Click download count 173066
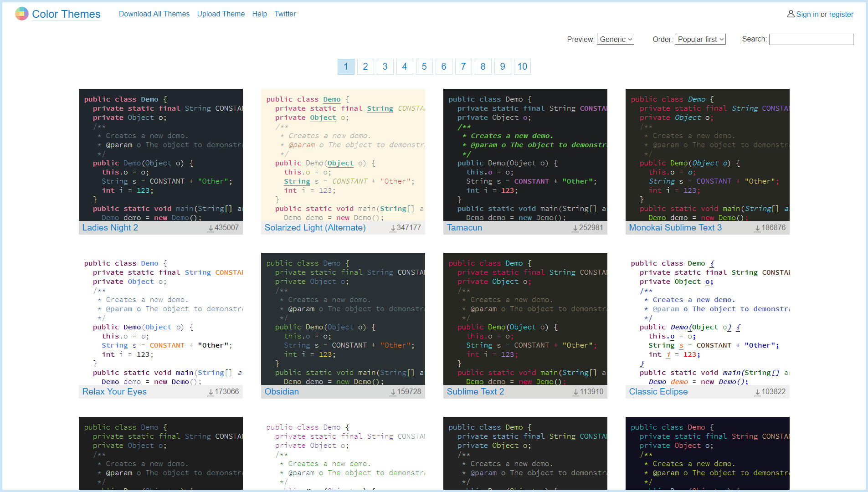The width and height of the screenshot is (868, 492). (x=227, y=392)
